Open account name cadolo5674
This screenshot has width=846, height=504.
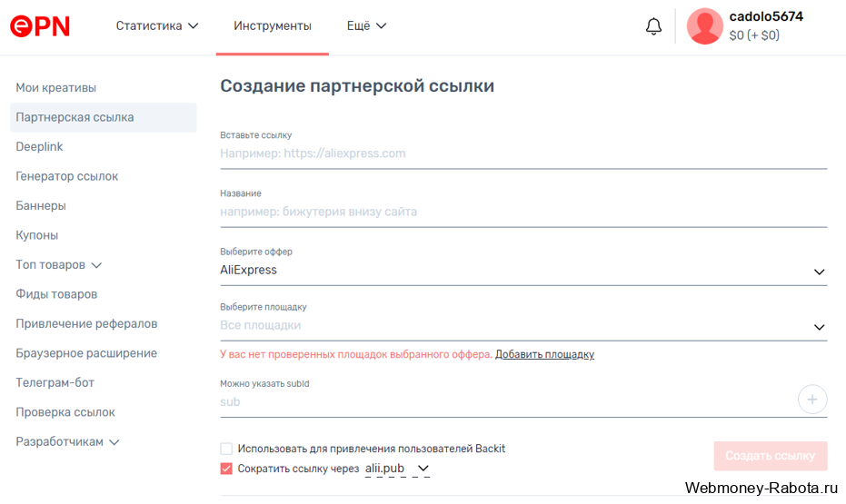(x=766, y=16)
